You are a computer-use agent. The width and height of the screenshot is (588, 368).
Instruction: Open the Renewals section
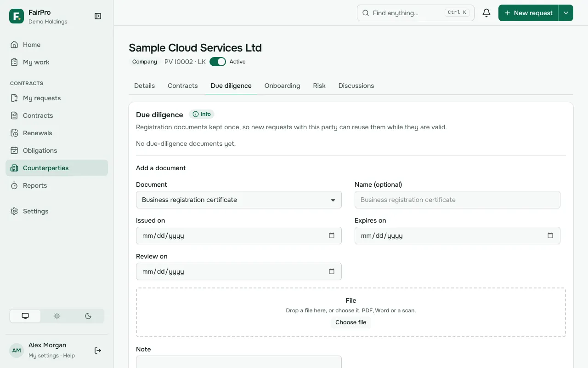(x=57, y=133)
